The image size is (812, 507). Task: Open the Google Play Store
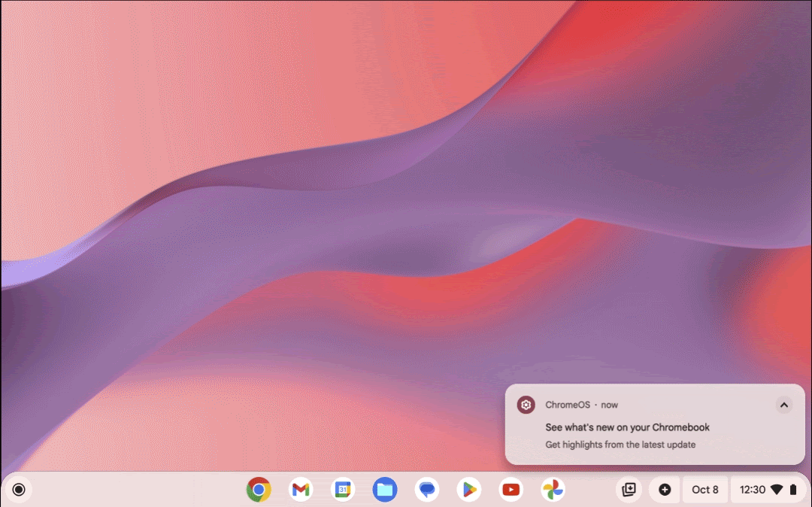(468, 489)
